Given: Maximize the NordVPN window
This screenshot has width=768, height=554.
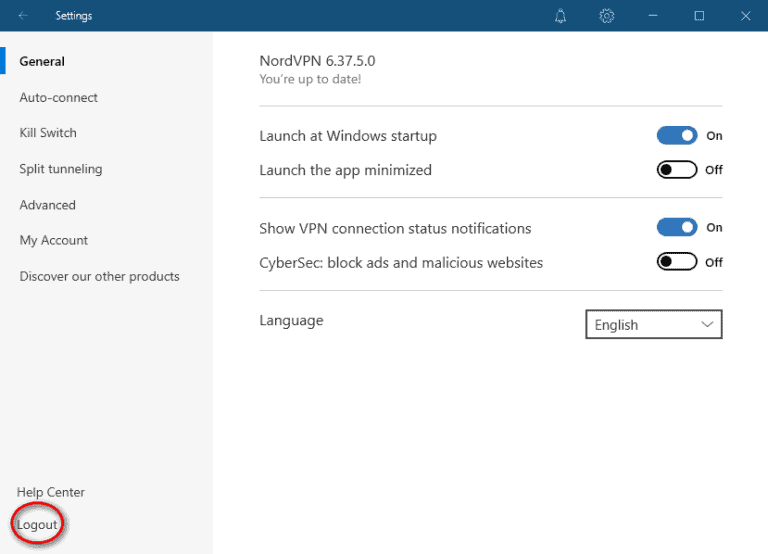Looking at the screenshot, I should click(699, 16).
